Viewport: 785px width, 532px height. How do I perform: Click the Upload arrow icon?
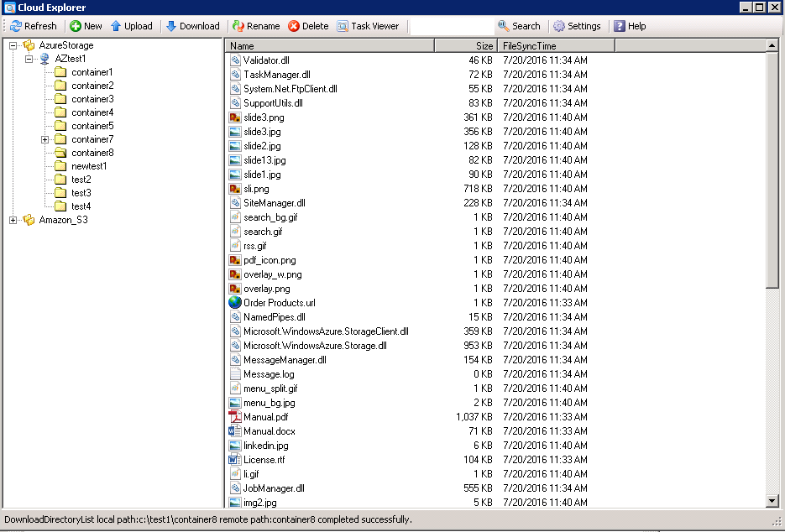click(x=116, y=26)
